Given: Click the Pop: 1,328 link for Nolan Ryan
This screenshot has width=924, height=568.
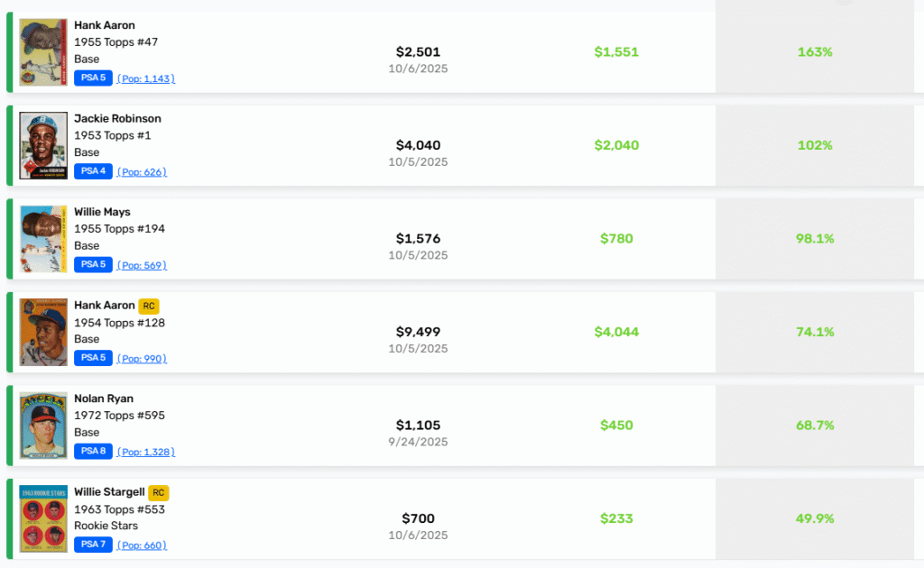Looking at the screenshot, I should (x=146, y=453).
